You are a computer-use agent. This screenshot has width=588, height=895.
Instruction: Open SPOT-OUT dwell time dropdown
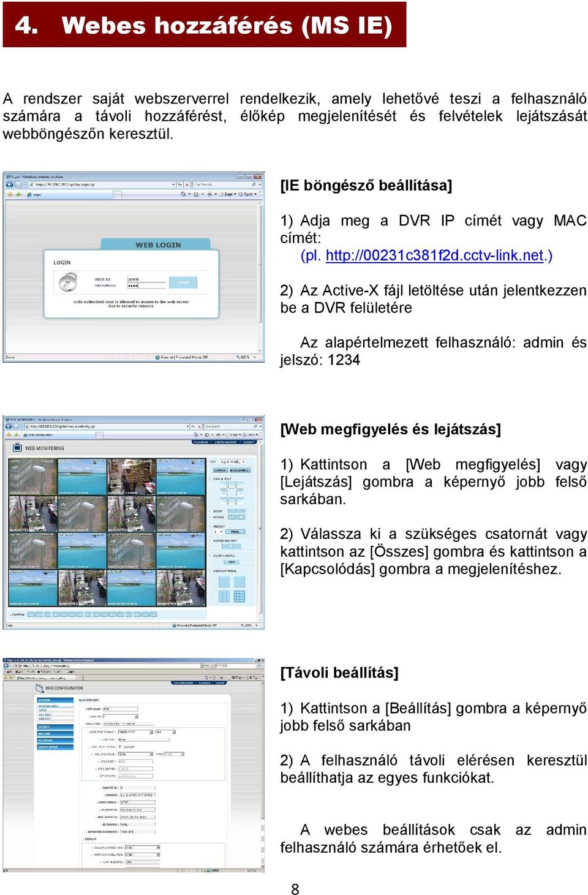[143, 855]
